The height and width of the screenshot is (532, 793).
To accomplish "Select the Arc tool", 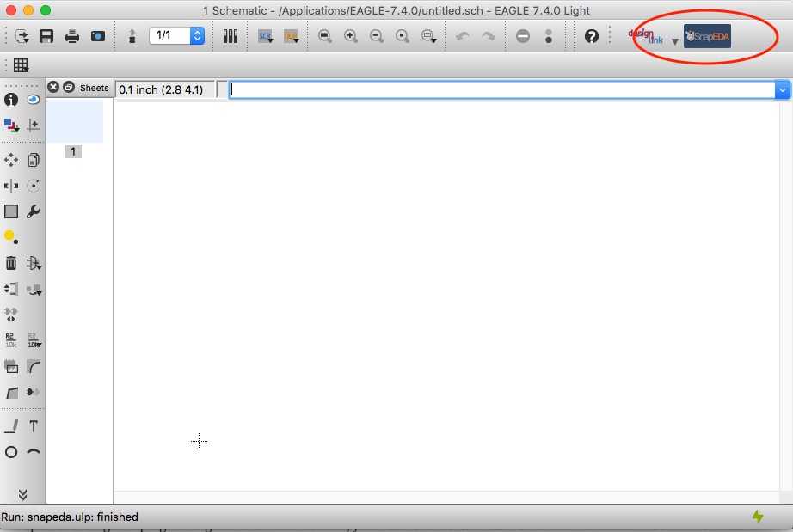I will click(34, 452).
